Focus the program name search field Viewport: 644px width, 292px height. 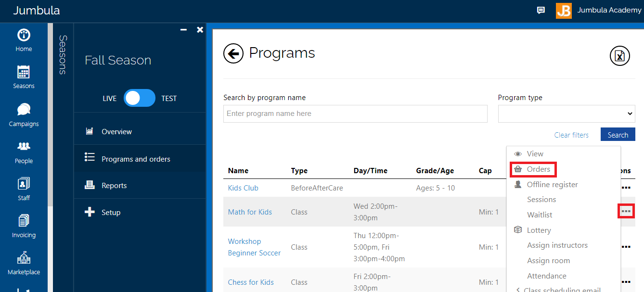(x=355, y=114)
